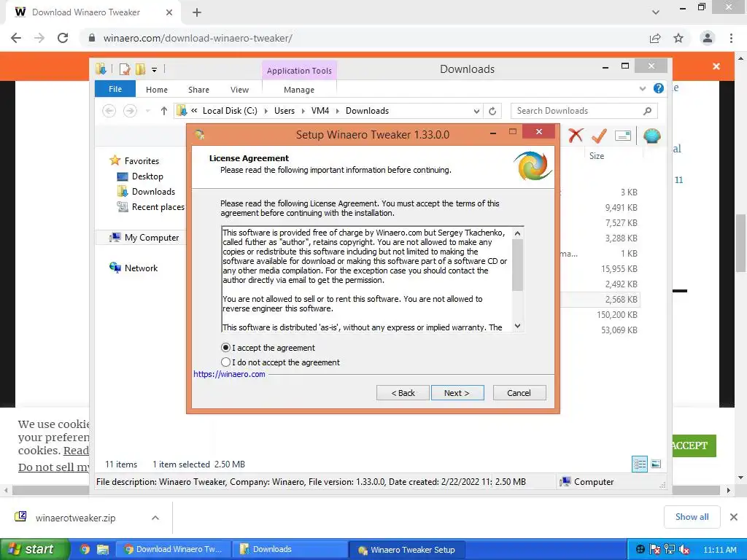Screen dimensions: 747x560
Task: Expand the Explorer ribbon chevron
Action: (x=643, y=88)
